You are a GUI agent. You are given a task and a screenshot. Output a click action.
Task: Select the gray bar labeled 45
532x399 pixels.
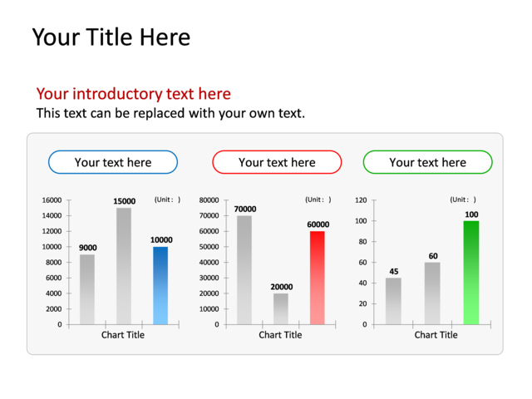pos(393,301)
